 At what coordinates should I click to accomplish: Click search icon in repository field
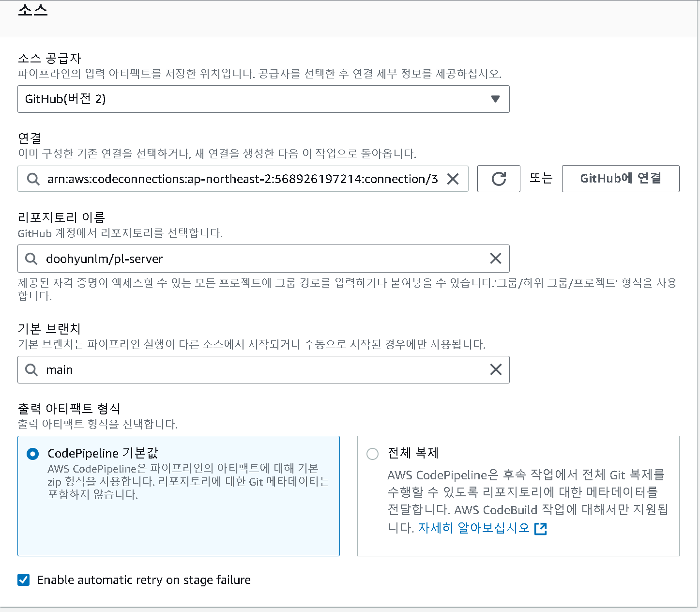31,259
